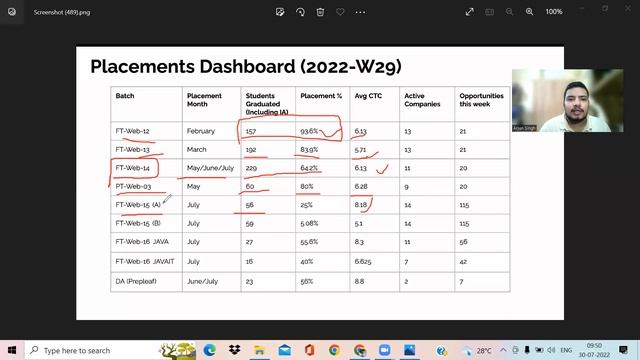Add photo to favorites with heart icon
This screenshot has height=360, width=640.
coord(340,12)
